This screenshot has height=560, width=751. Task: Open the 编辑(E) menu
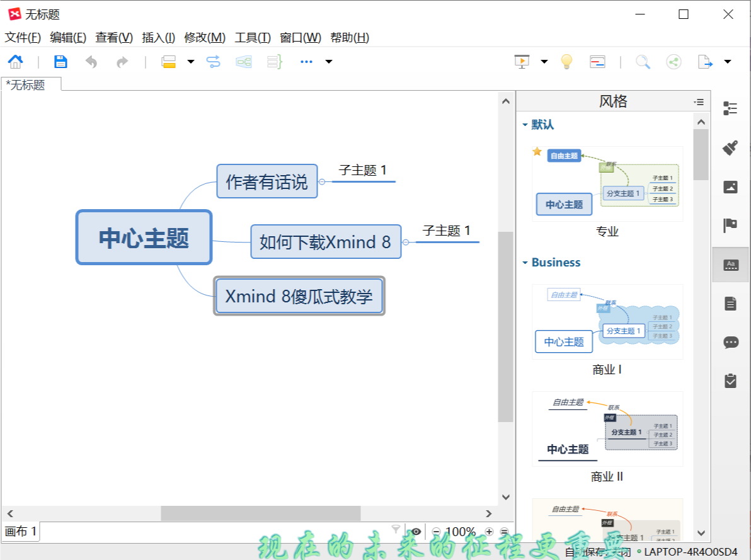point(68,37)
